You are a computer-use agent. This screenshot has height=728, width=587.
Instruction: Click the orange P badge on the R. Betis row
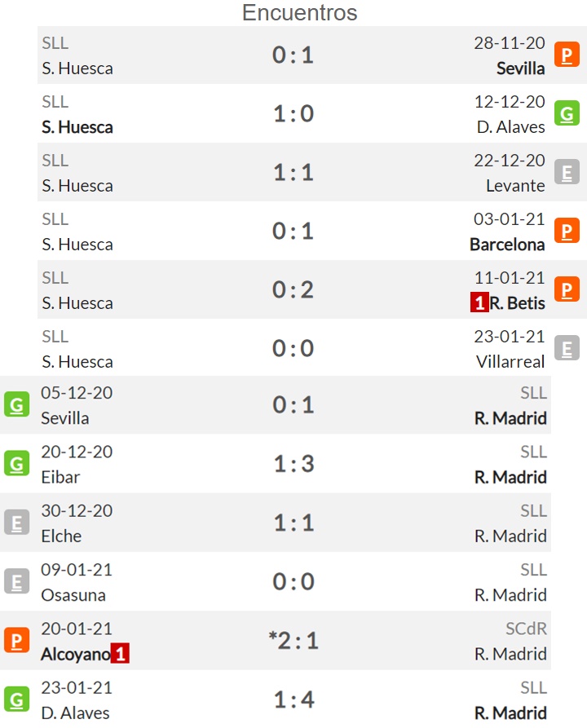pos(567,289)
